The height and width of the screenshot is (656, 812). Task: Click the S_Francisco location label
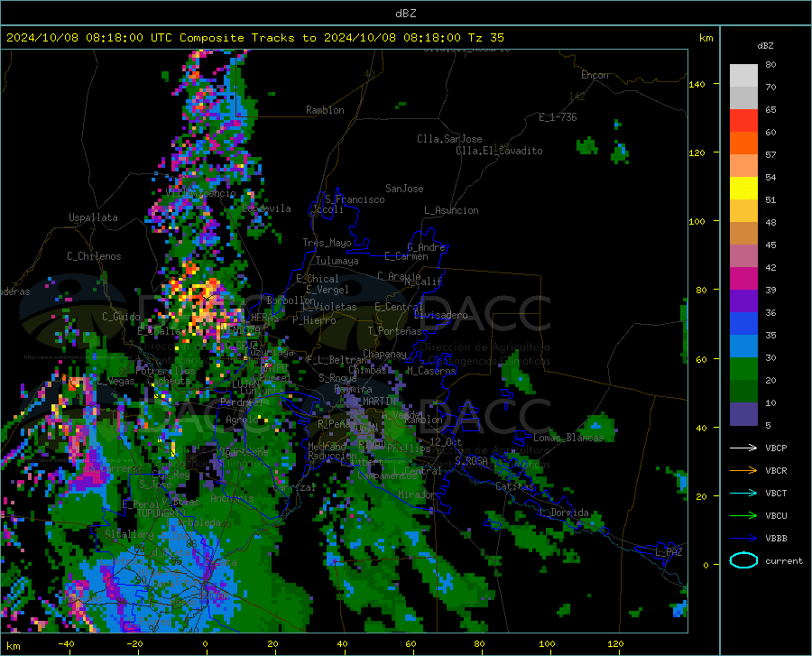(x=355, y=199)
